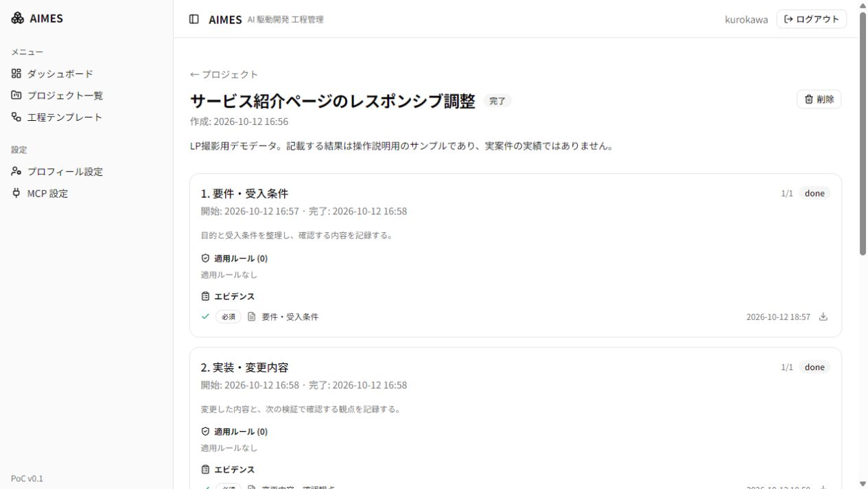Click the scrollbar up arrow
Viewport: 868px width, 489px height.
(863, 5)
